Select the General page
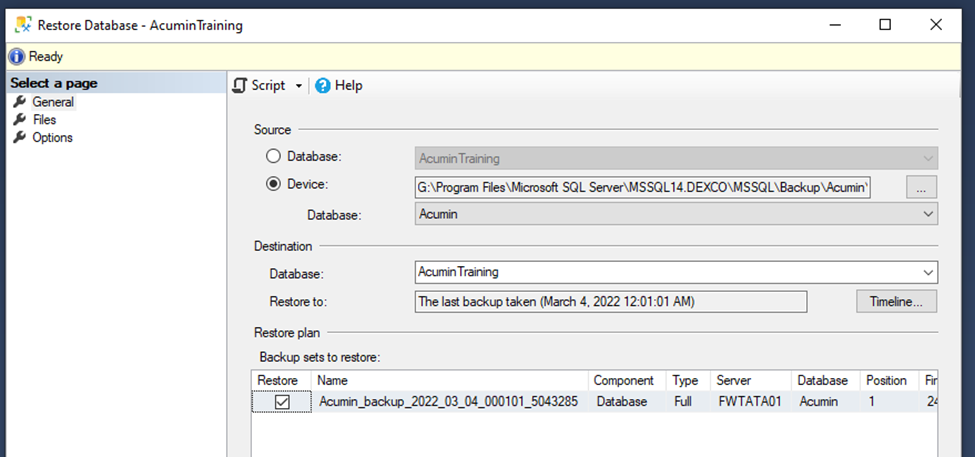 pos(53,102)
